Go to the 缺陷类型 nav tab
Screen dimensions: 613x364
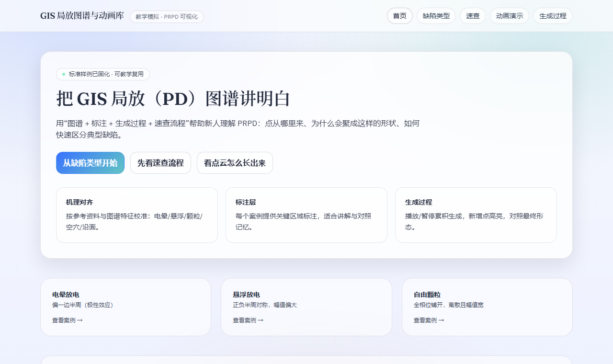tap(436, 16)
